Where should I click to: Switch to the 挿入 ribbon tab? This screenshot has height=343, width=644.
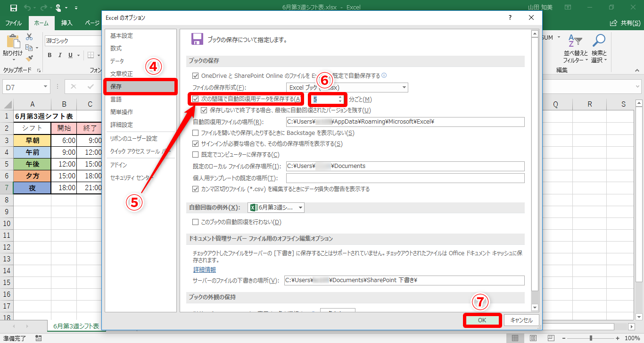coord(67,23)
